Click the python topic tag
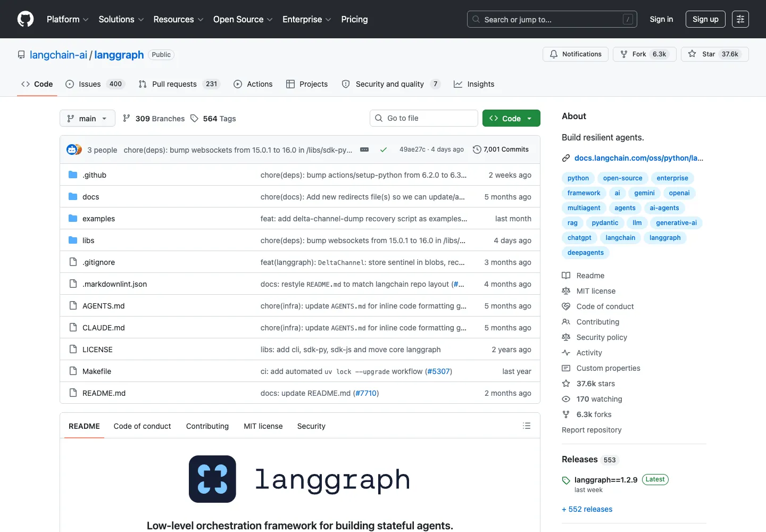This screenshot has height=532, width=766. click(578, 178)
